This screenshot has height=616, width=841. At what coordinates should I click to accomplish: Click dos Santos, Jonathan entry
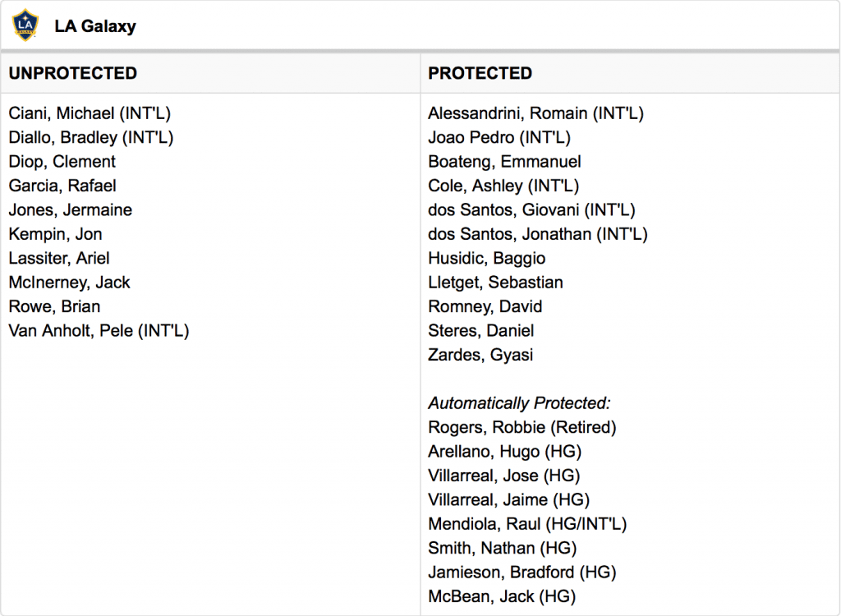tap(538, 234)
